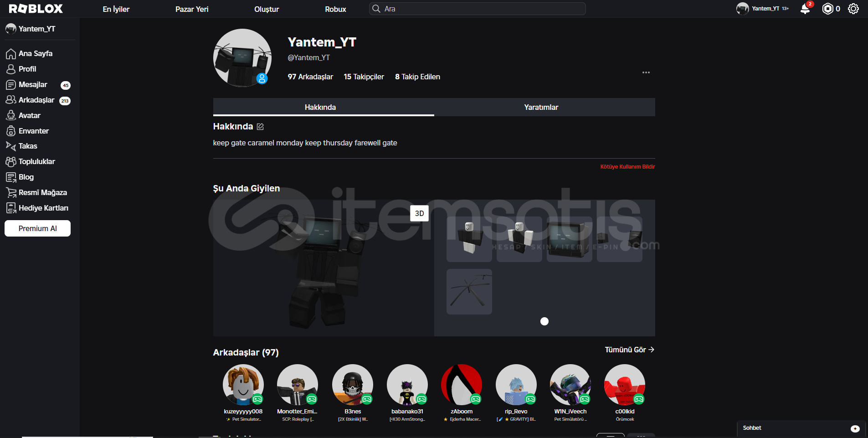868x438 pixels.
Task: Open the TV head item thumbnail
Action: [570, 239]
